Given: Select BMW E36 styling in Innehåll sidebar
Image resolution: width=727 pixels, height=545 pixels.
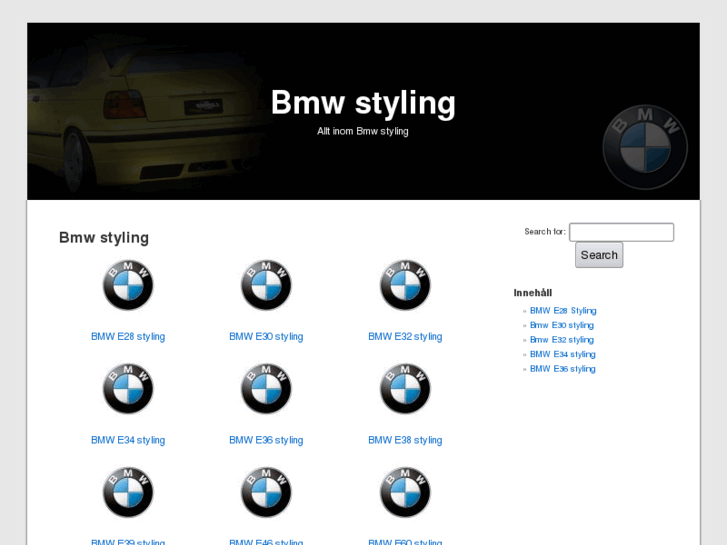Looking at the screenshot, I should click(563, 369).
